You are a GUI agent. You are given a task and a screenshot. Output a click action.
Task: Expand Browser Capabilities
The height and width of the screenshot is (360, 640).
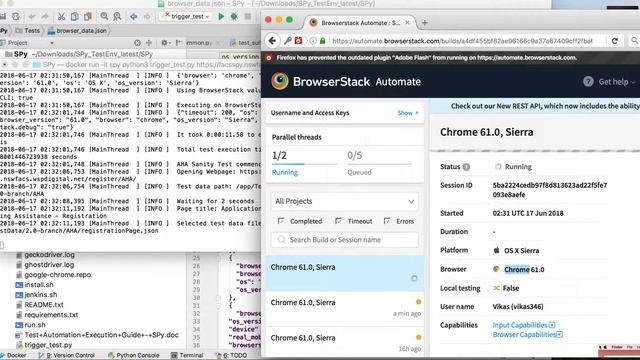527,334
